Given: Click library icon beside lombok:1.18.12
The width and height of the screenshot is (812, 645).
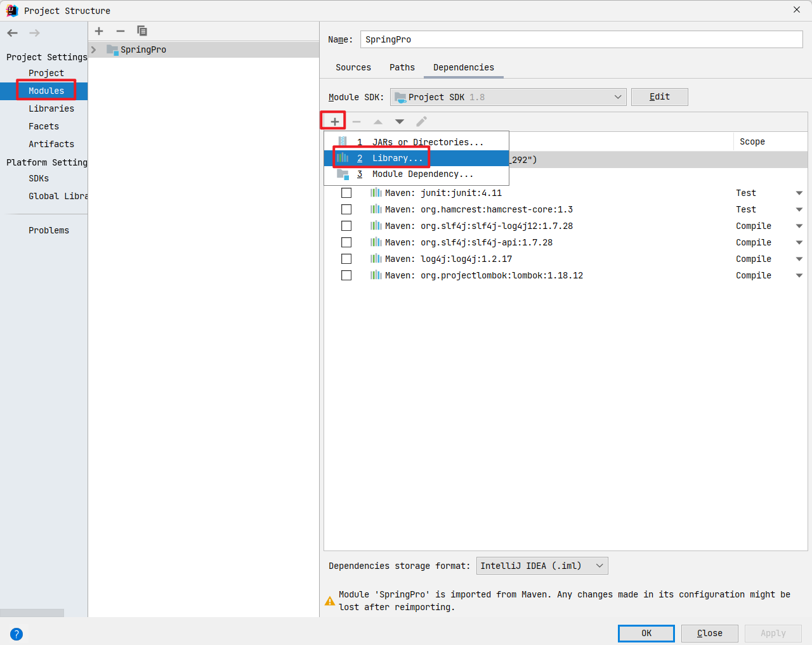Looking at the screenshot, I should [376, 275].
